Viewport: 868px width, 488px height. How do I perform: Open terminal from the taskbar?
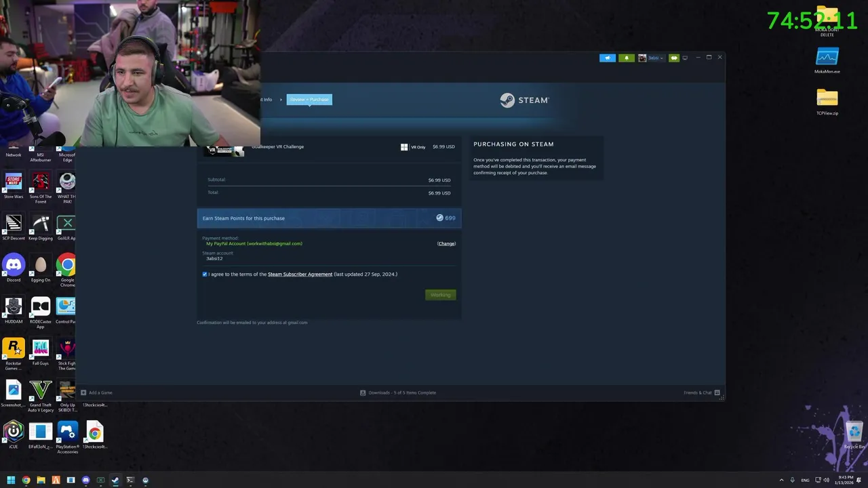130,480
